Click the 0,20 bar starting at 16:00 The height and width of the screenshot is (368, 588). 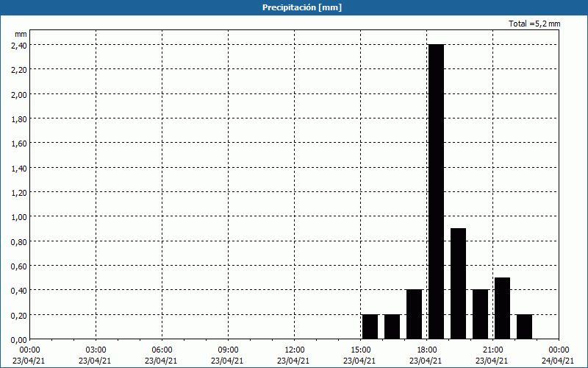coord(392,327)
